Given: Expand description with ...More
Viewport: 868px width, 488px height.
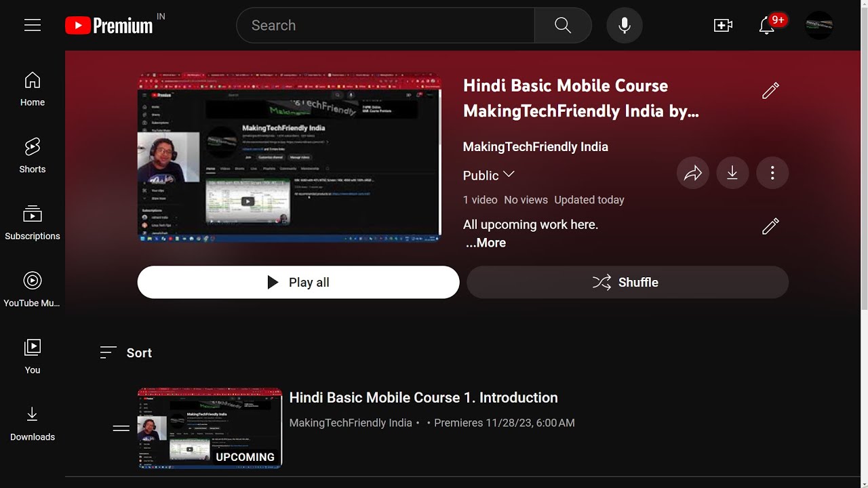Looking at the screenshot, I should [486, 243].
